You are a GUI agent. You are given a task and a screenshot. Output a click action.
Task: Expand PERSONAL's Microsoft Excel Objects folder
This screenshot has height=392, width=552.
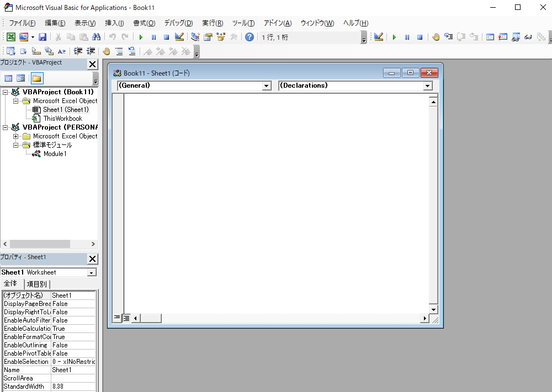(x=15, y=136)
